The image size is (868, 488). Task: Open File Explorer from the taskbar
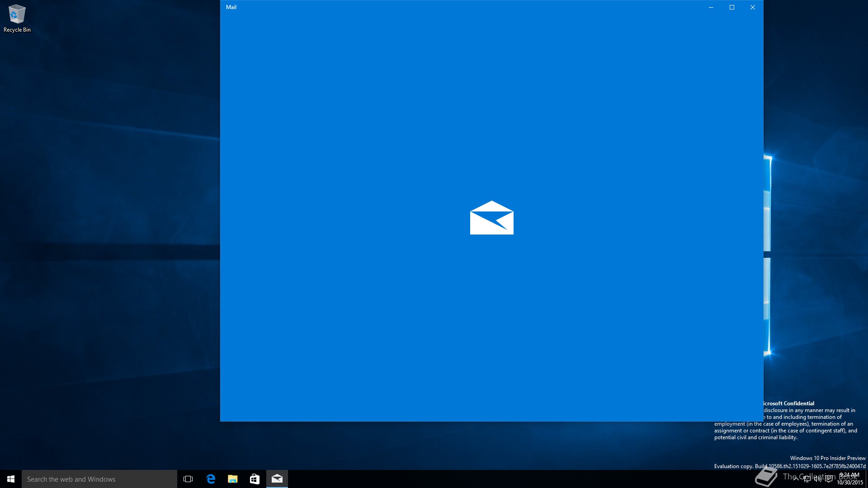(x=232, y=479)
